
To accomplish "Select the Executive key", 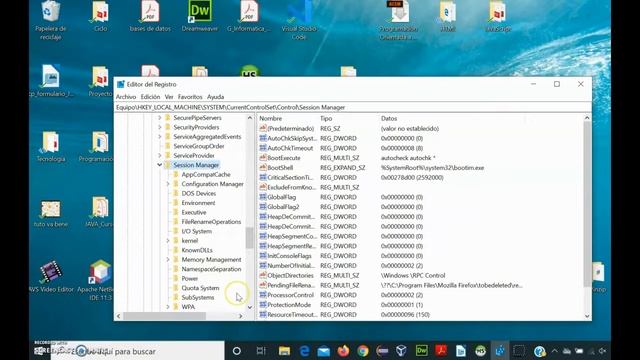I will tap(193, 212).
